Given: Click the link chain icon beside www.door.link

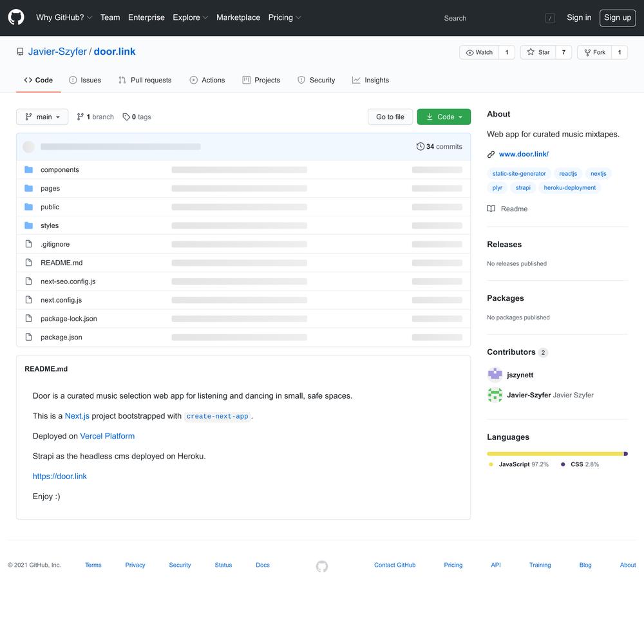Looking at the screenshot, I should 491,155.
